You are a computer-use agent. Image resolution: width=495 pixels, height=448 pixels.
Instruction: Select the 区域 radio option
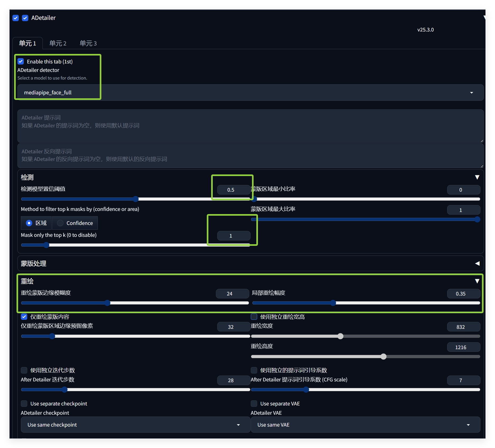29,223
